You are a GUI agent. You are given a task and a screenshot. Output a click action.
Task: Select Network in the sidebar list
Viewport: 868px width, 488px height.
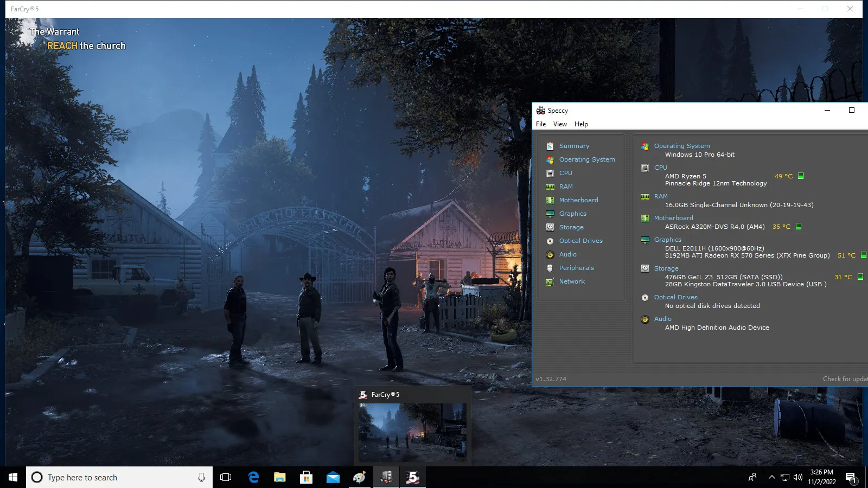[572, 281]
